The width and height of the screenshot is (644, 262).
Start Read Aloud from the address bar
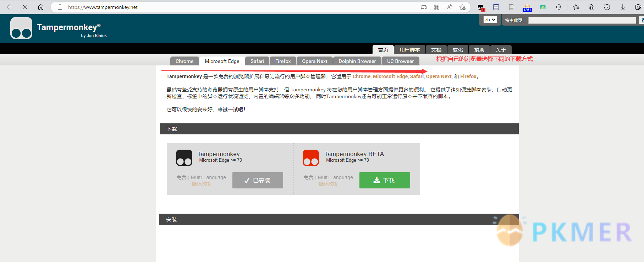click(450, 7)
